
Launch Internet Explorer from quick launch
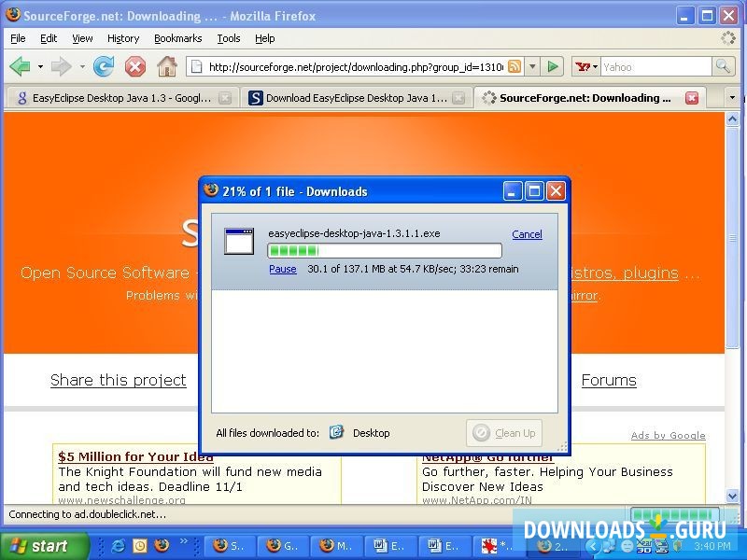(x=118, y=545)
